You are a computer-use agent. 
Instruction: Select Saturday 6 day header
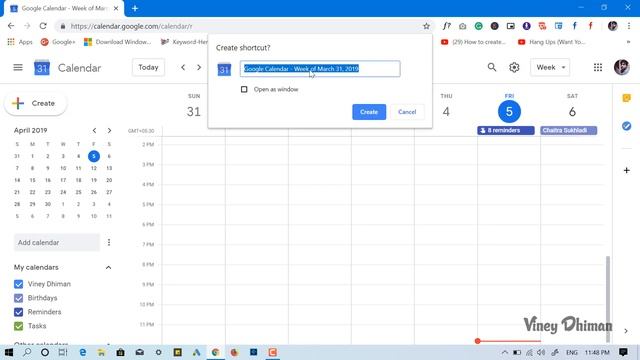[x=572, y=111]
